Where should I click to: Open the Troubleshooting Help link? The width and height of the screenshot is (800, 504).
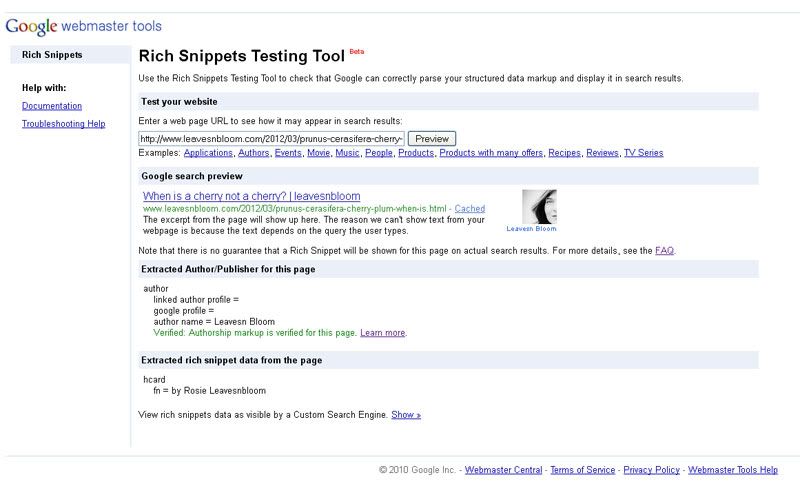(x=63, y=124)
